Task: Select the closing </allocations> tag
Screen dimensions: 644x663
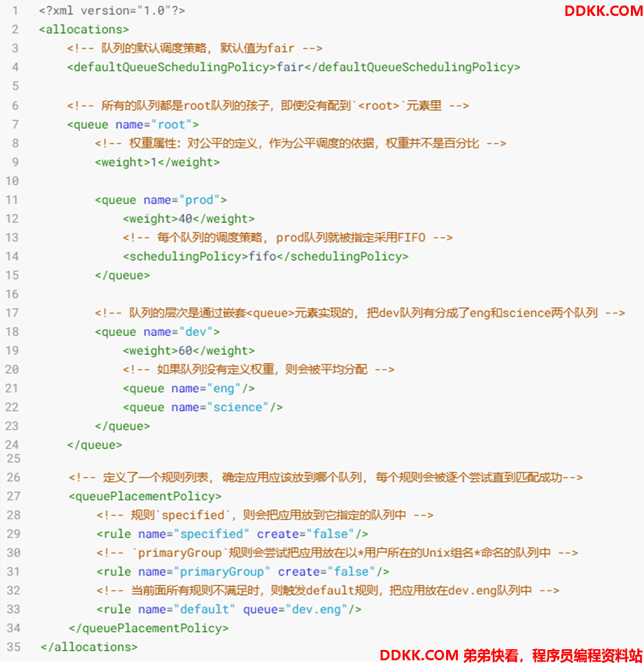Action: 89,647
